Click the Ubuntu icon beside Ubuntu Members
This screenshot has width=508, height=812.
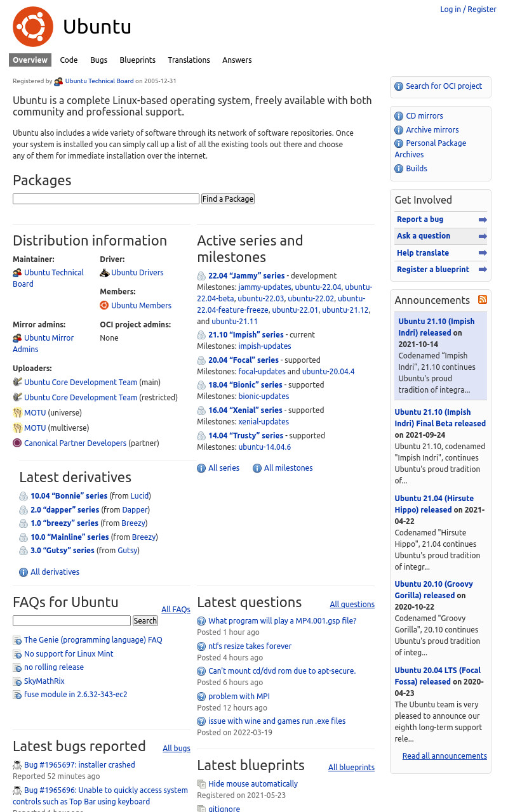pos(104,305)
